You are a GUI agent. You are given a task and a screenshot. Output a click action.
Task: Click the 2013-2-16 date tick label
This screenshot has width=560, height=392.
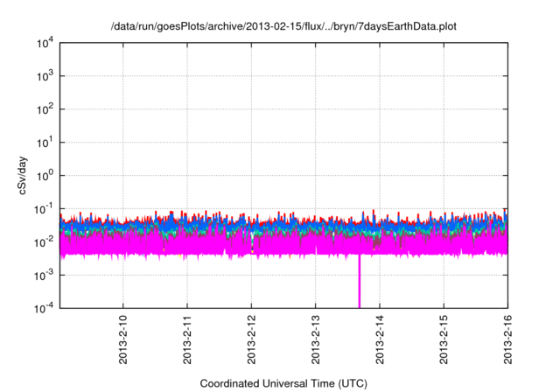[507, 339]
